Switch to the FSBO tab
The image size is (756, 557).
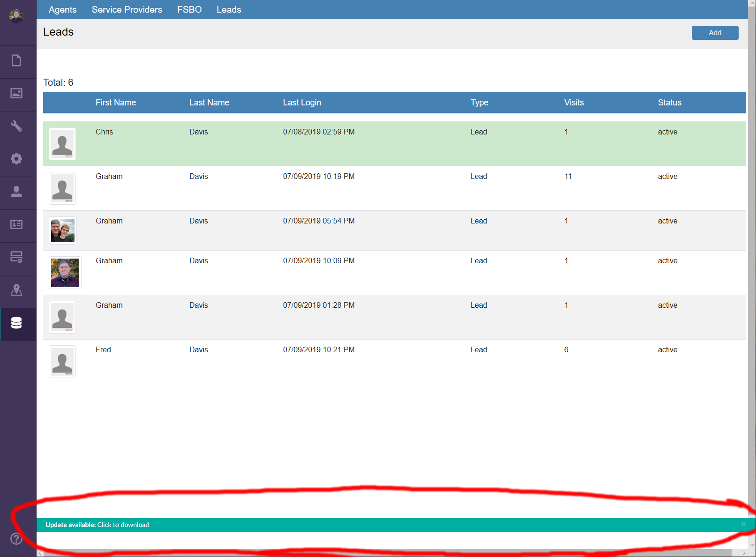tap(189, 10)
